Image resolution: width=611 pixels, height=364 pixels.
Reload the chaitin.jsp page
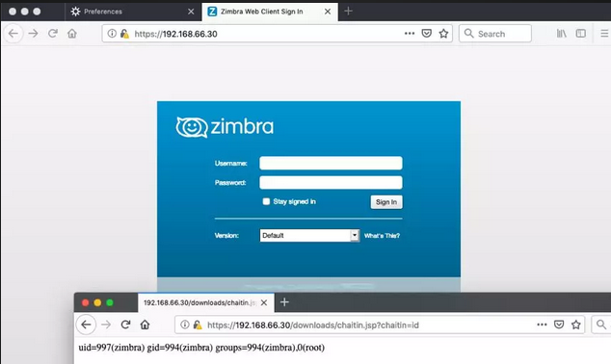pyautogui.click(x=125, y=325)
